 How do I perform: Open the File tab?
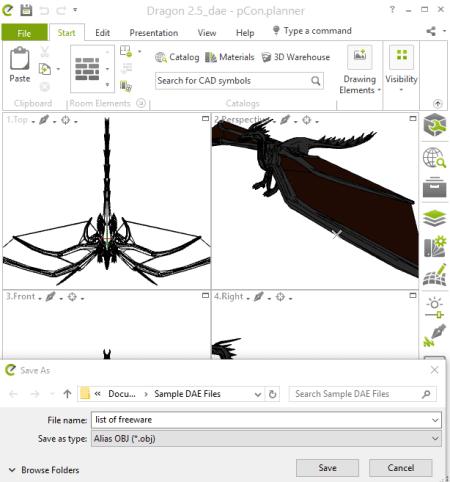pos(24,33)
